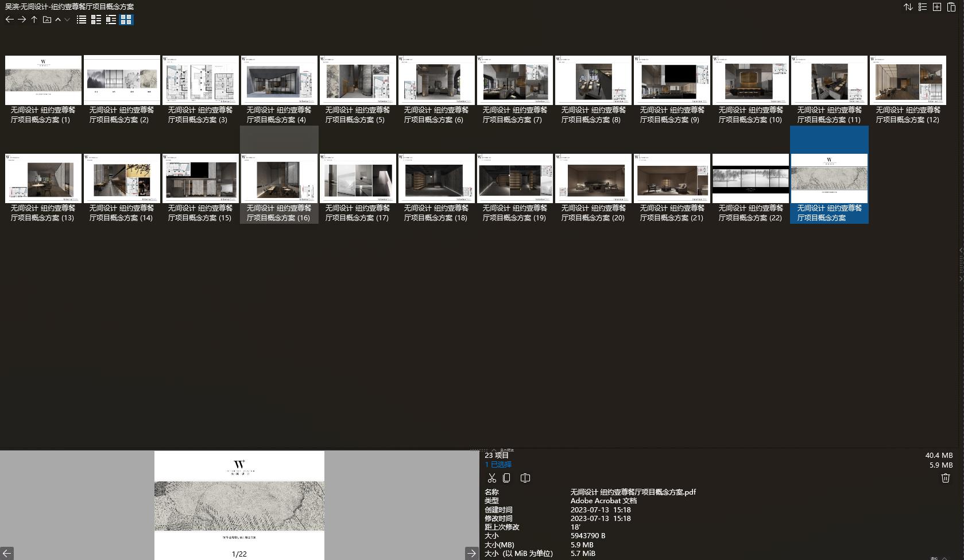Delete the selected file using trash icon

tap(946, 478)
